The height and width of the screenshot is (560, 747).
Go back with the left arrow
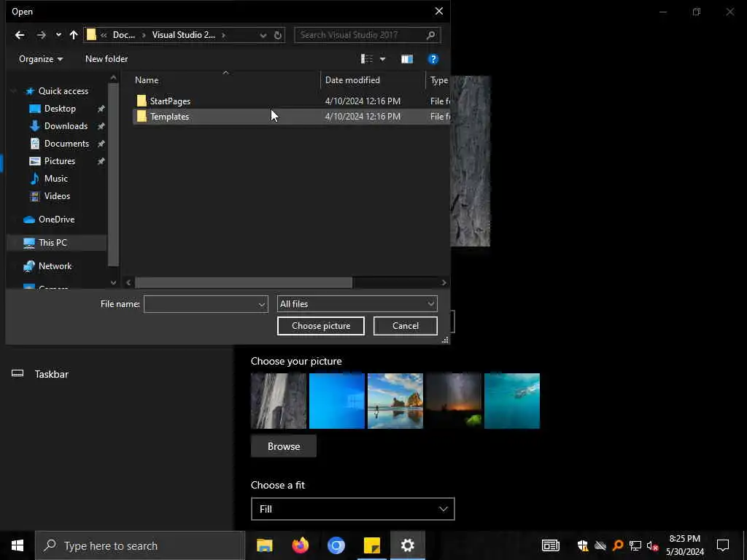tap(20, 35)
